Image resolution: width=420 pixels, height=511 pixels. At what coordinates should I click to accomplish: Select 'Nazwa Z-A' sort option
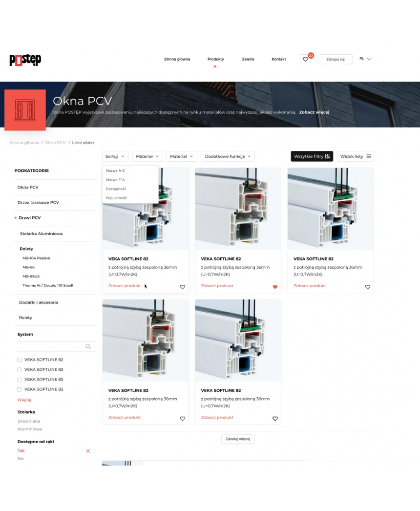tap(115, 180)
